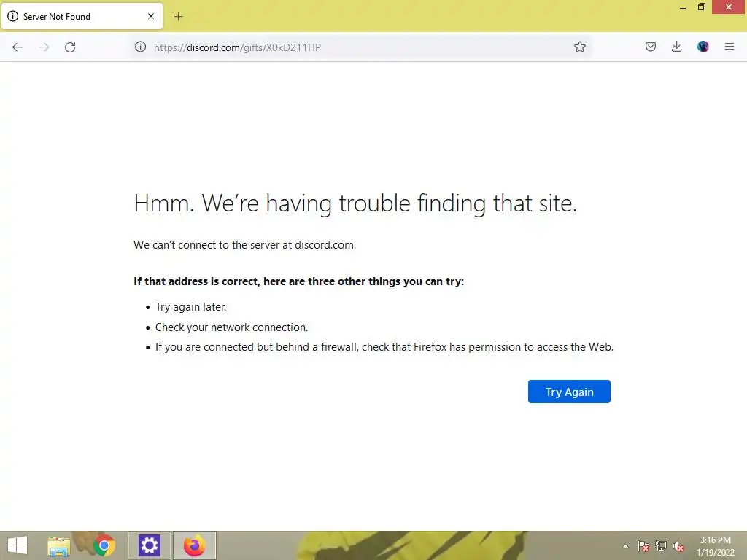
Task: Click the 'If that address is correct' line
Action: 298,281
